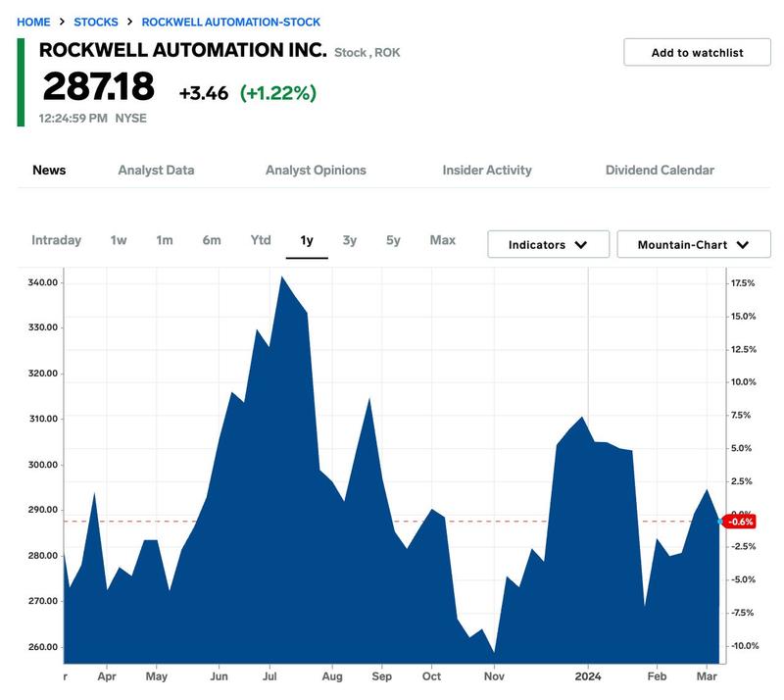Click the (+1.22%) percent change
The height and width of the screenshot is (700, 784).
point(278,93)
